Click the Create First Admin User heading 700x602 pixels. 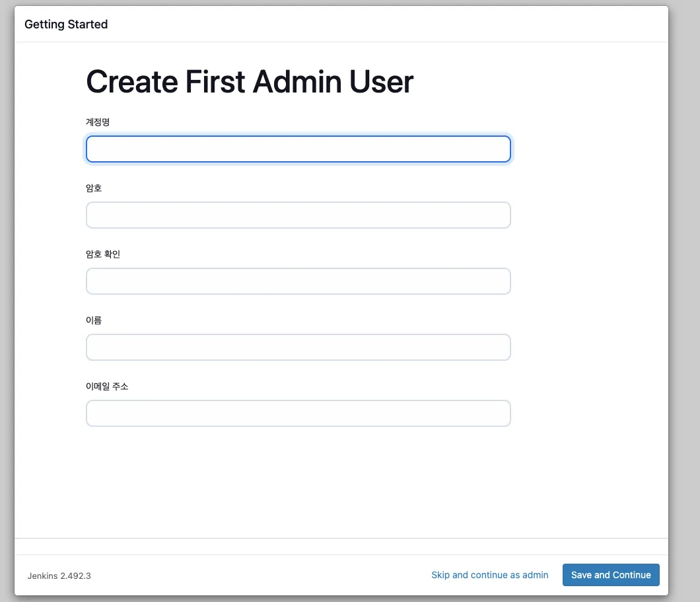[x=250, y=82]
